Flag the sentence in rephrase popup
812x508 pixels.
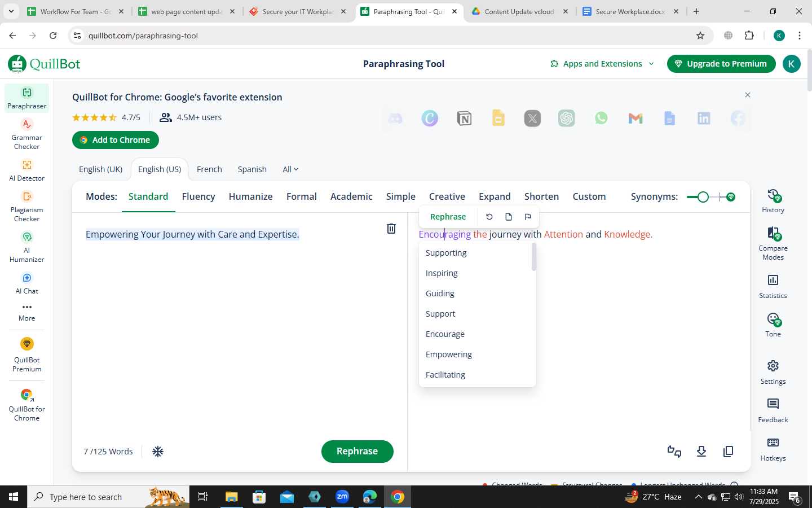(528, 217)
